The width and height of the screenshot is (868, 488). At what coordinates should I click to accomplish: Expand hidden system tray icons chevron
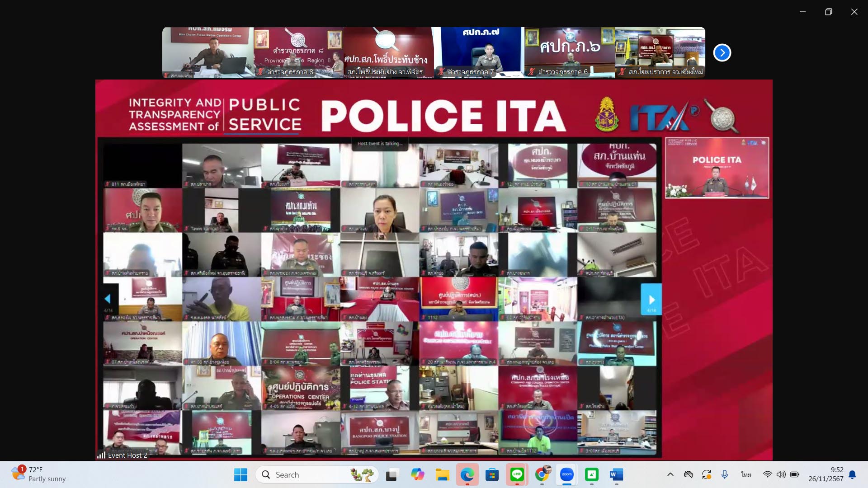click(670, 474)
